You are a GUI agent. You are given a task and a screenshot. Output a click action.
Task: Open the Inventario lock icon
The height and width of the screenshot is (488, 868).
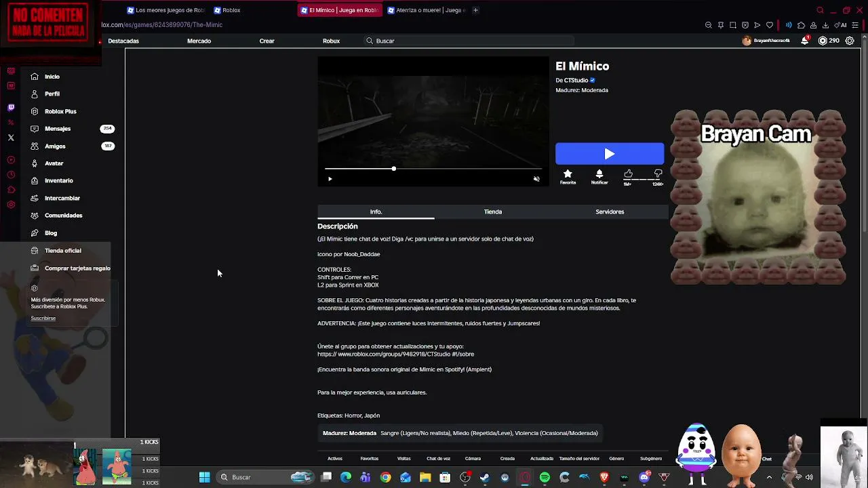click(35, 180)
